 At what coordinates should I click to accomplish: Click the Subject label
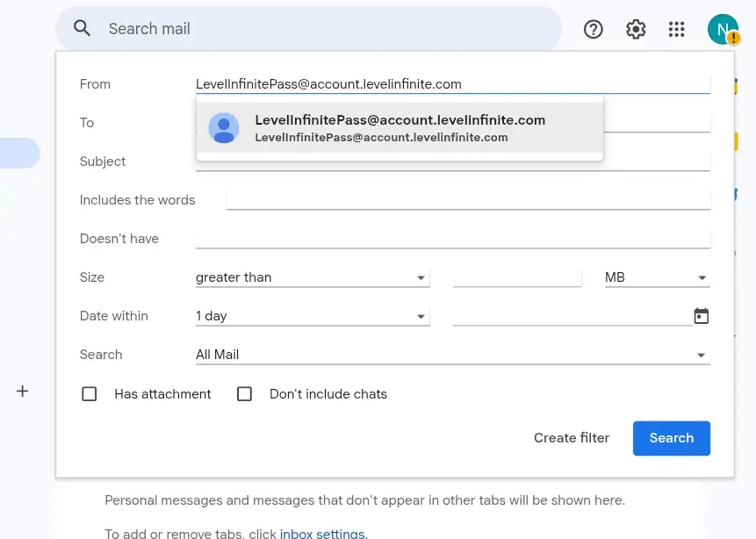tap(103, 162)
